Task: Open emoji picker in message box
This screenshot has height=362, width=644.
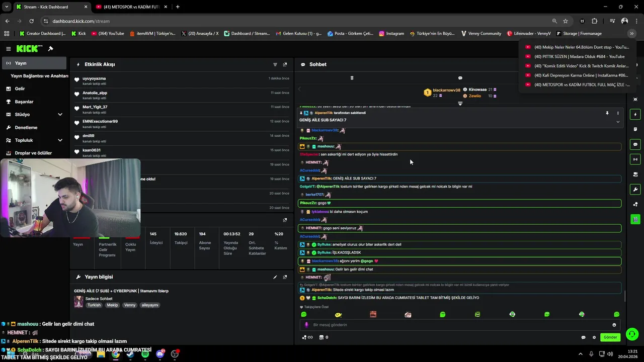Action: 614,325
